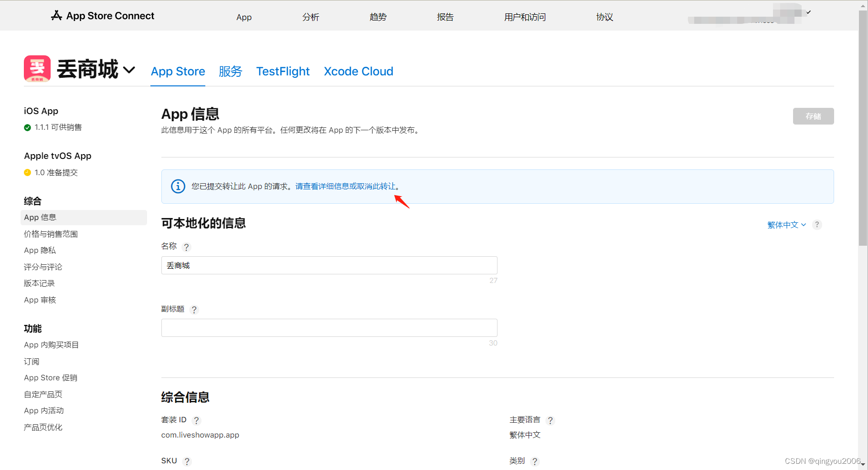Open the account menu chevron at top right
Screen dimensions: 868x470
pyautogui.click(x=809, y=12)
